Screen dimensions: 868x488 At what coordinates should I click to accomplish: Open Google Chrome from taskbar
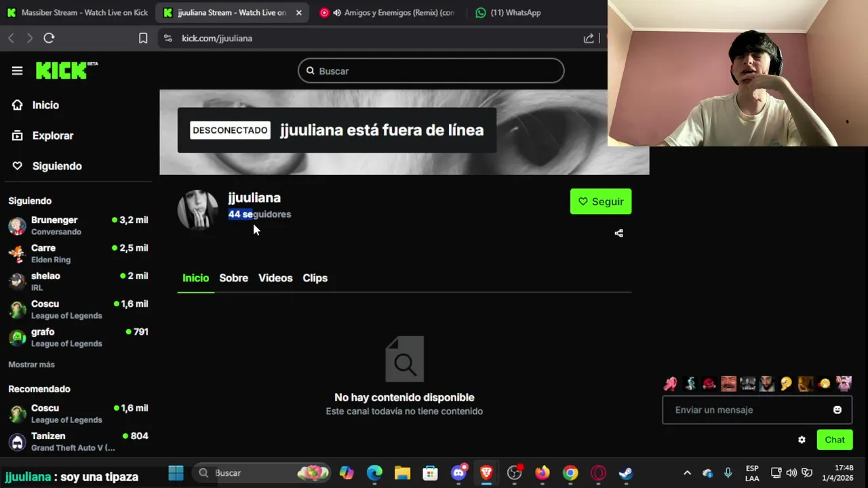570,472
